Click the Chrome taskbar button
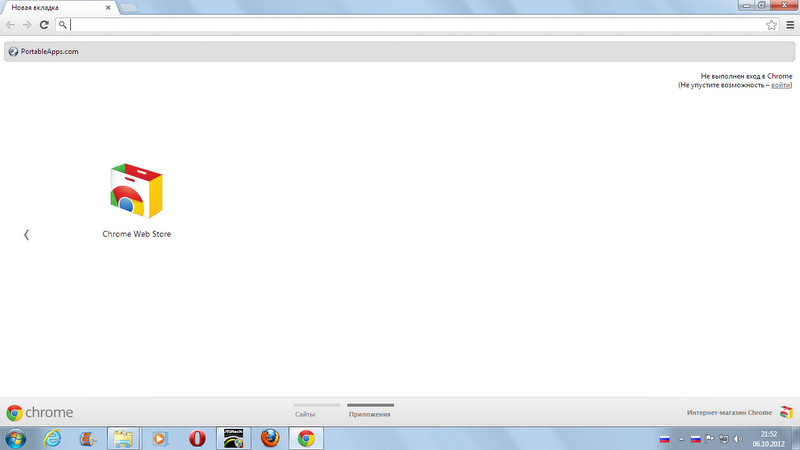 click(x=306, y=439)
